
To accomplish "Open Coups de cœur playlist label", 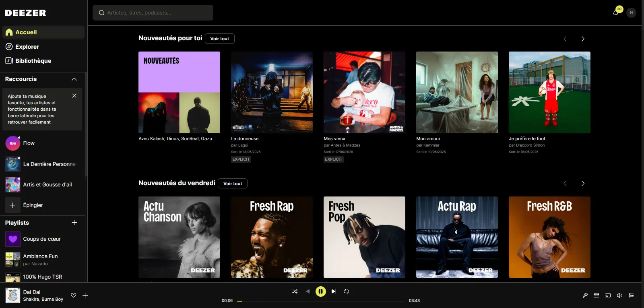I will 42,239.
